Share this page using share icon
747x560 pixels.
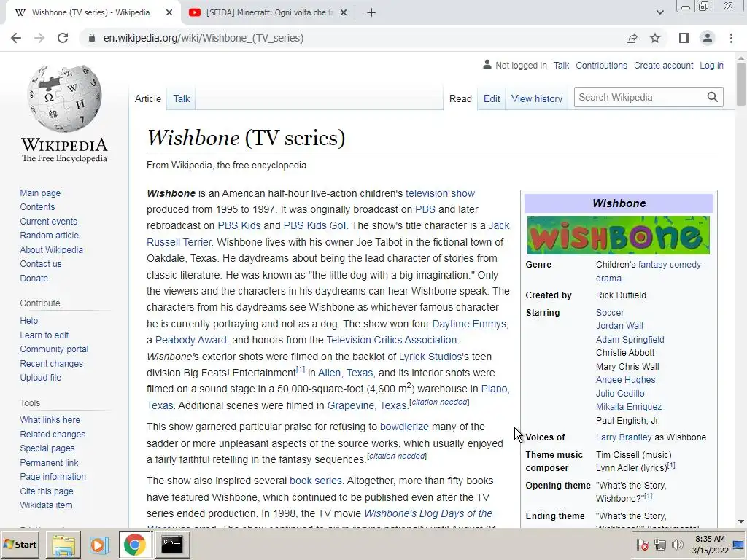632,38
